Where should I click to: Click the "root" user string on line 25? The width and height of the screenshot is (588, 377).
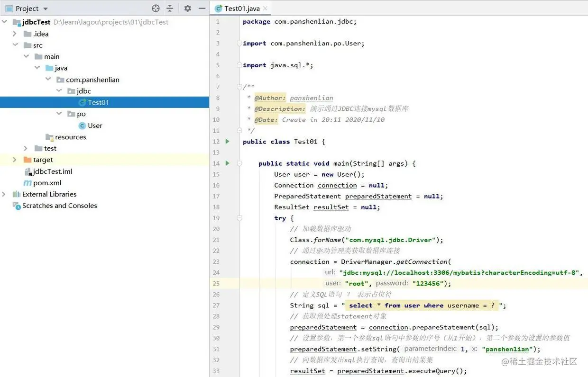click(357, 283)
